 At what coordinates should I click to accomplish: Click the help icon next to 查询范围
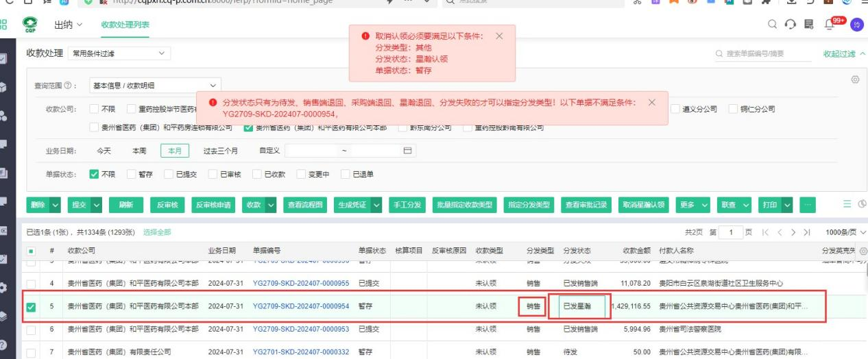[x=67, y=86]
